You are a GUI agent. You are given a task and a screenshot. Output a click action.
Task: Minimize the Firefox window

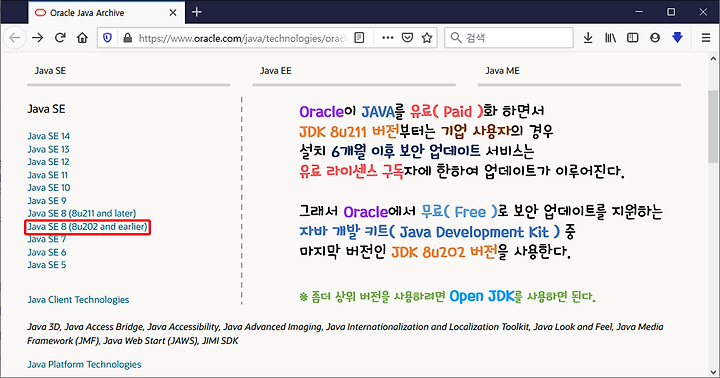point(639,12)
